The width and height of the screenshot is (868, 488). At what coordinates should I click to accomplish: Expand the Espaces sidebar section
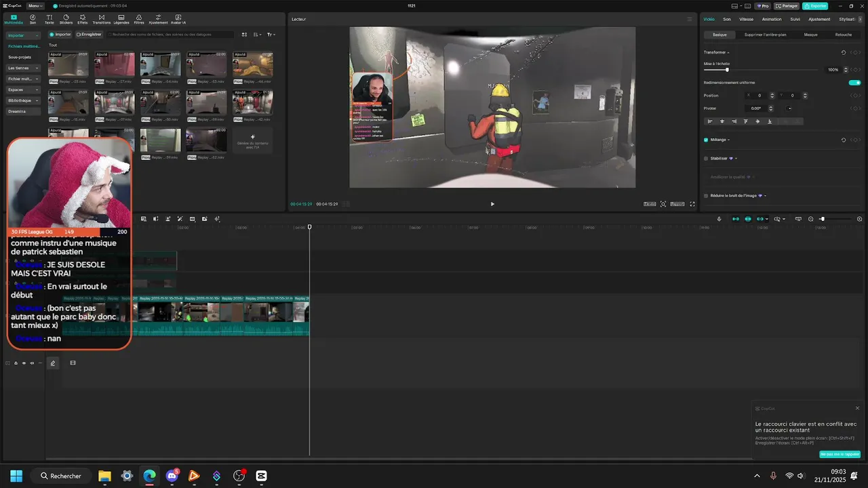[x=23, y=89]
